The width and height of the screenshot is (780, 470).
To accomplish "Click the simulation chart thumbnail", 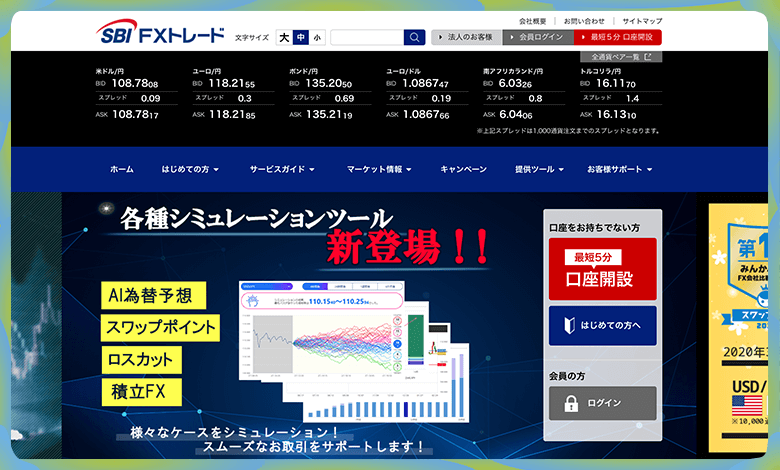I will (x=322, y=331).
